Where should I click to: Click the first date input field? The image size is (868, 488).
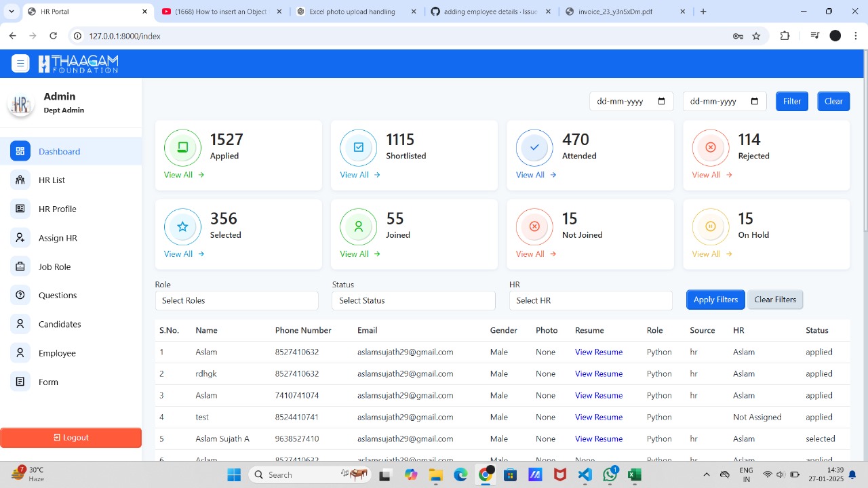pyautogui.click(x=631, y=101)
